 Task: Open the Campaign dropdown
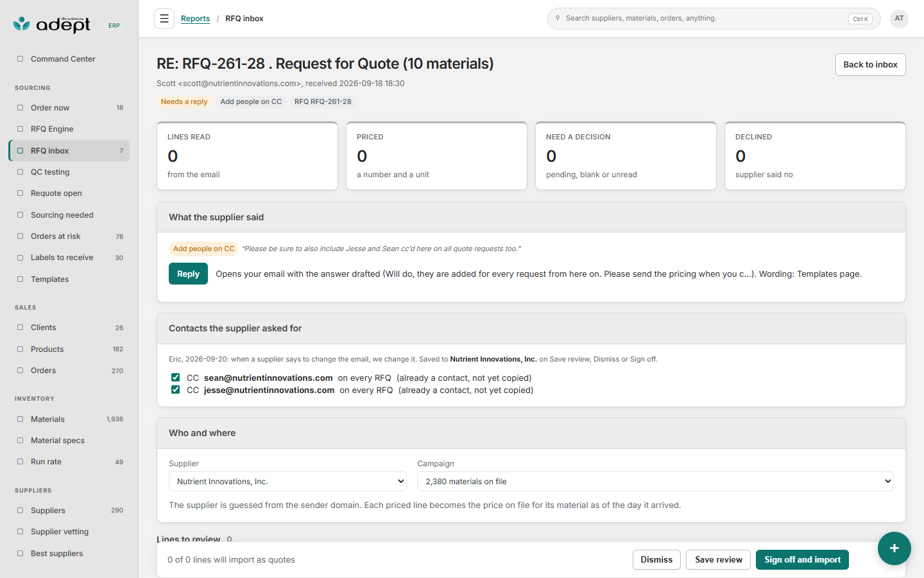[655, 482]
